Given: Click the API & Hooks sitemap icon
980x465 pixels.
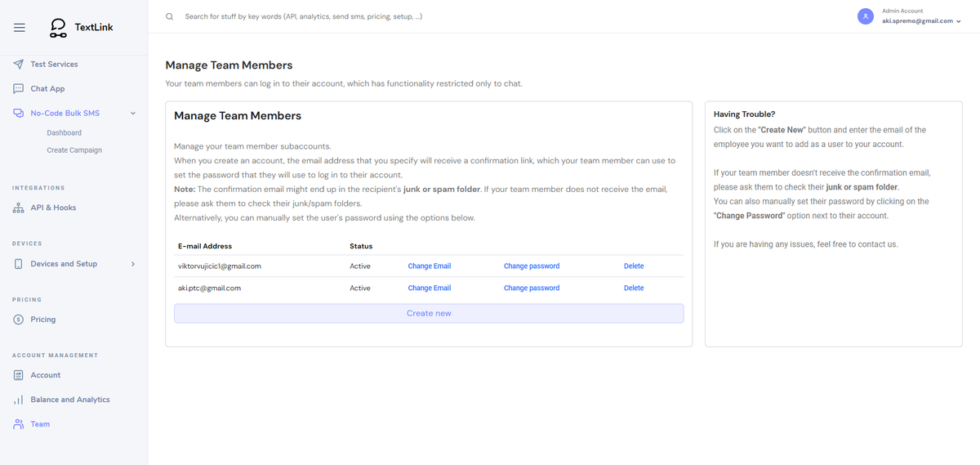Looking at the screenshot, I should 19,208.
